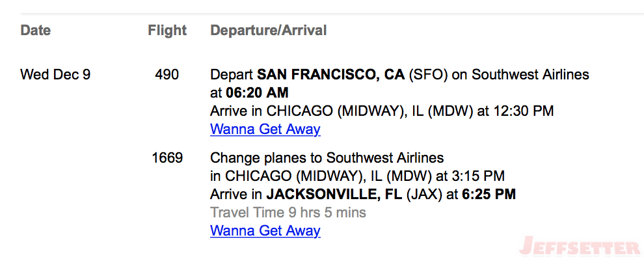Click the 6:25 PM arrival time

(x=489, y=194)
